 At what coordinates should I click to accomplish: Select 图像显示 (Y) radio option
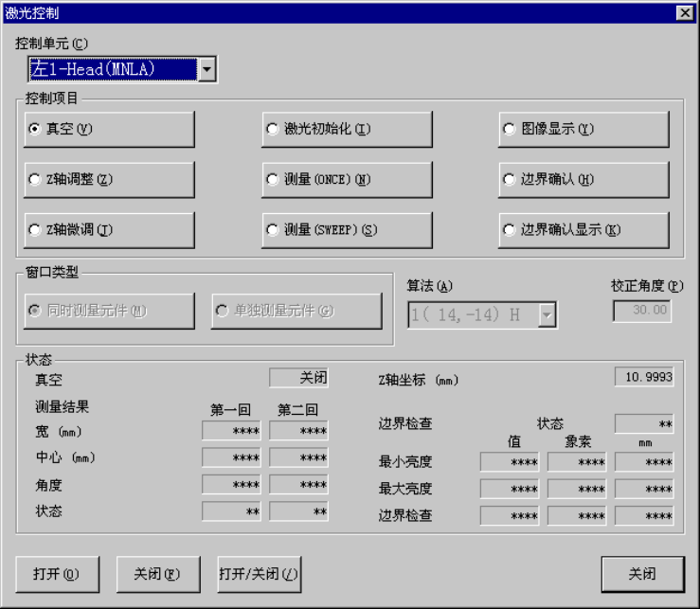[x=583, y=129]
